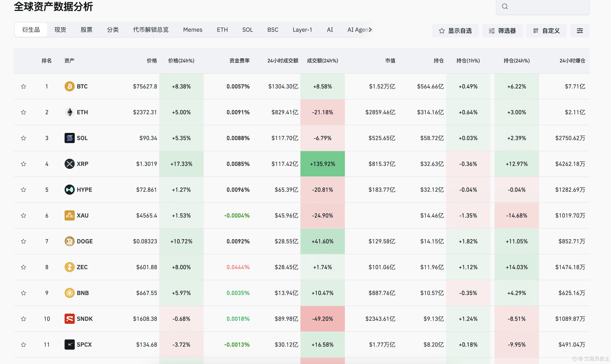The width and height of the screenshot is (611, 364).
Task: Switch to the 股票 tab
Action: (86, 30)
